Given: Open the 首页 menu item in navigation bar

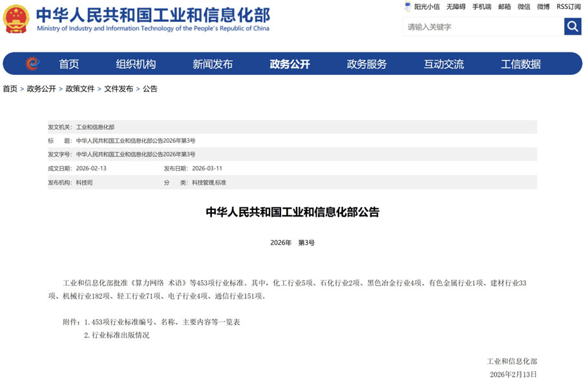Looking at the screenshot, I should click(69, 63).
